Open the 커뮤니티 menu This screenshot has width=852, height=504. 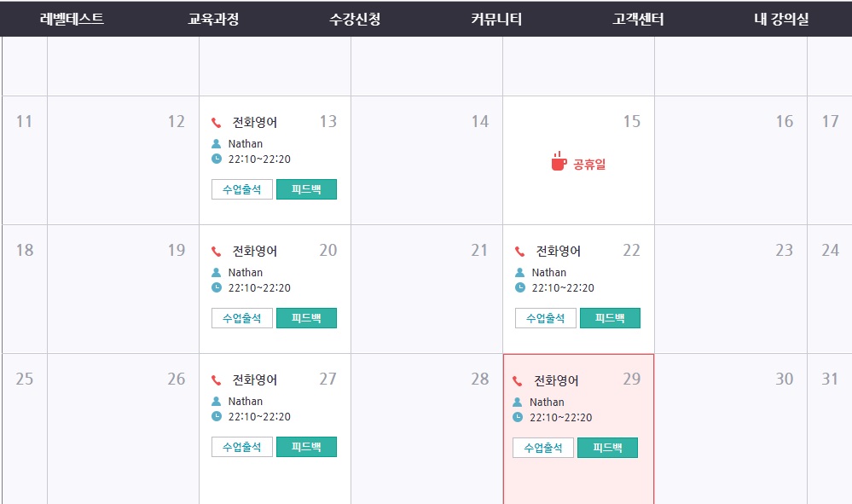496,19
